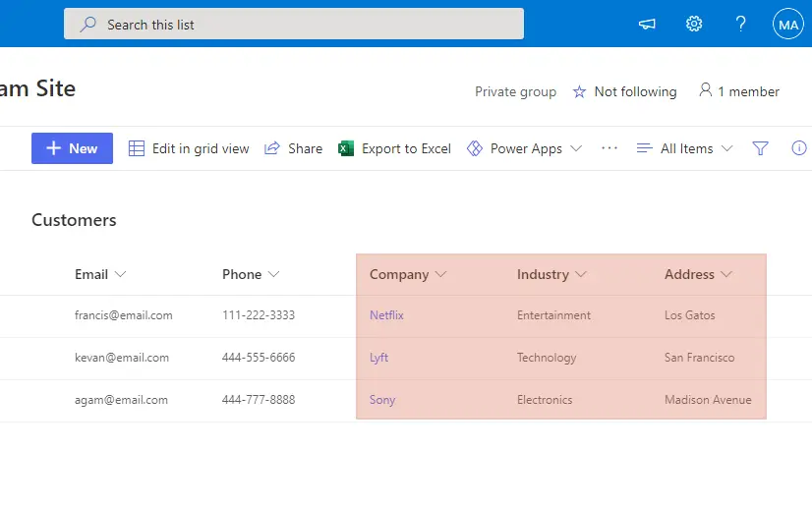Open the help question mark icon
This screenshot has height=506, width=812.
(x=741, y=24)
